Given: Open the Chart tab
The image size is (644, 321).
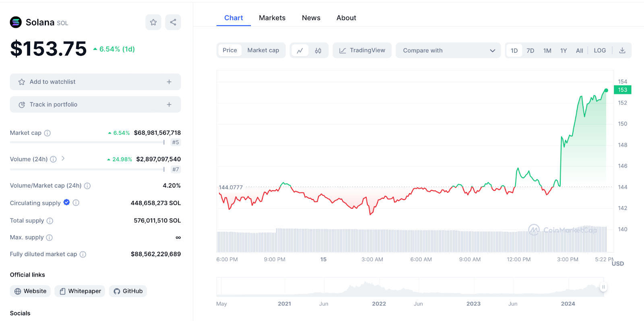Looking at the screenshot, I should [x=233, y=18].
